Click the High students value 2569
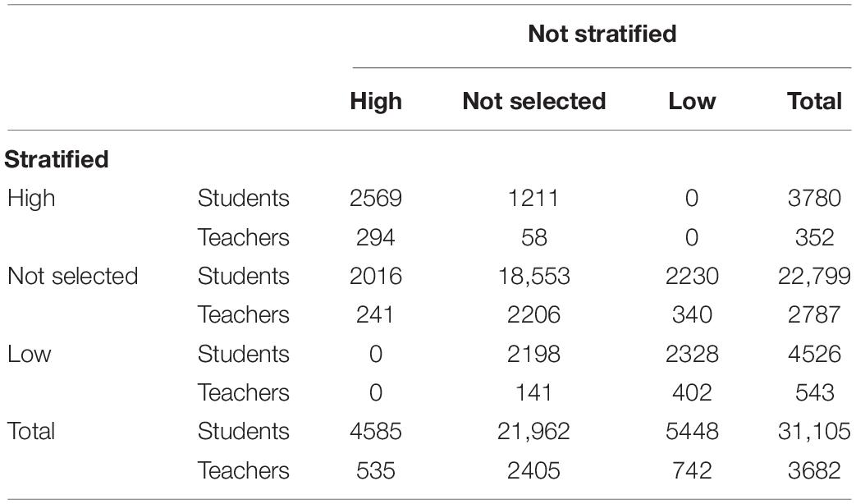856x504 pixels. click(x=376, y=198)
